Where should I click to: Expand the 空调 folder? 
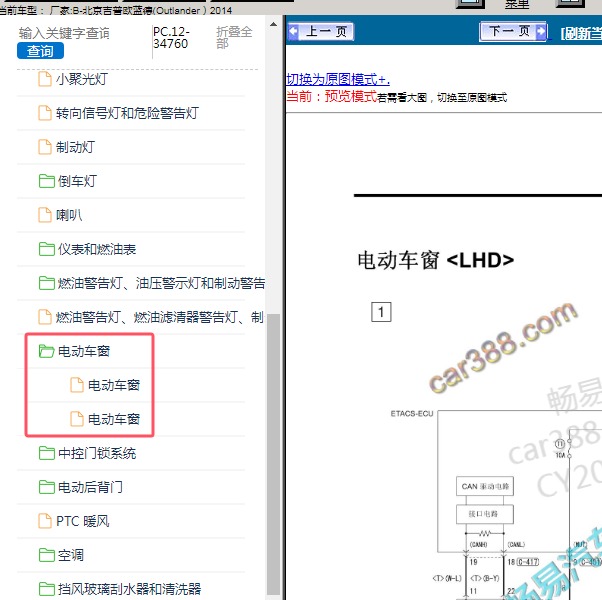point(71,555)
